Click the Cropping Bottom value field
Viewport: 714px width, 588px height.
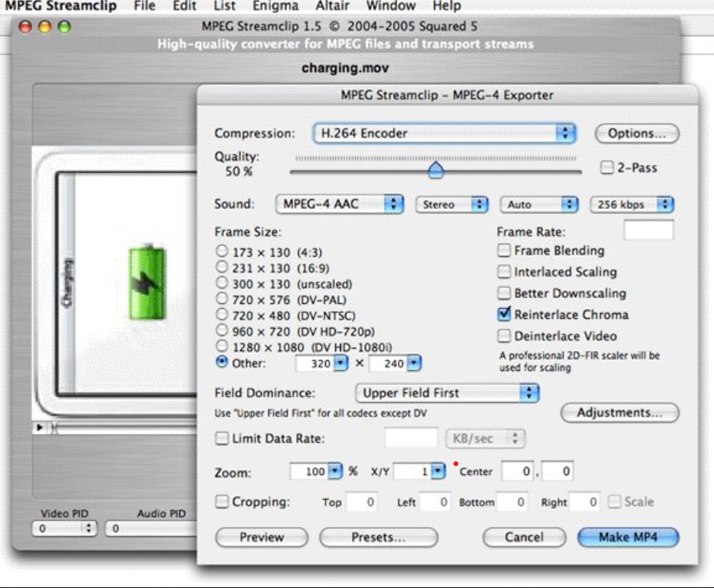(513, 502)
